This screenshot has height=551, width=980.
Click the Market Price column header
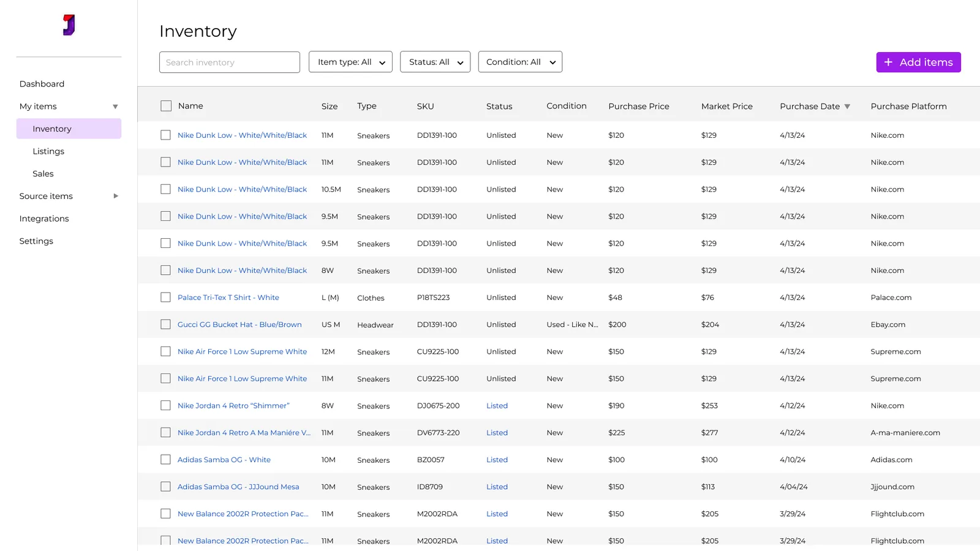(727, 107)
